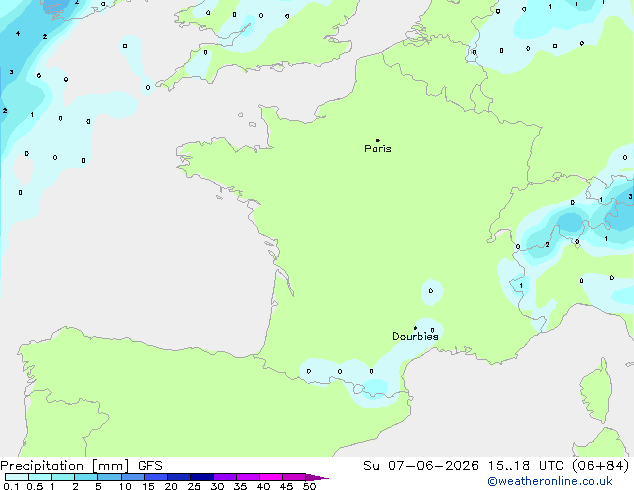This screenshot has height=490, width=634.
Task: Click the legend scale label '50'
Action: [310, 486]
